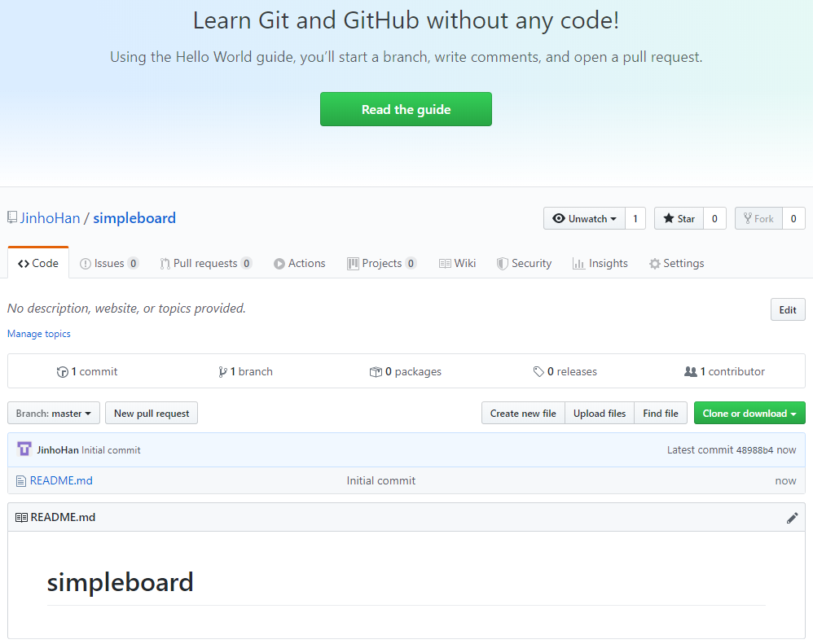Click the Edit description button

[x=788, y=310]
